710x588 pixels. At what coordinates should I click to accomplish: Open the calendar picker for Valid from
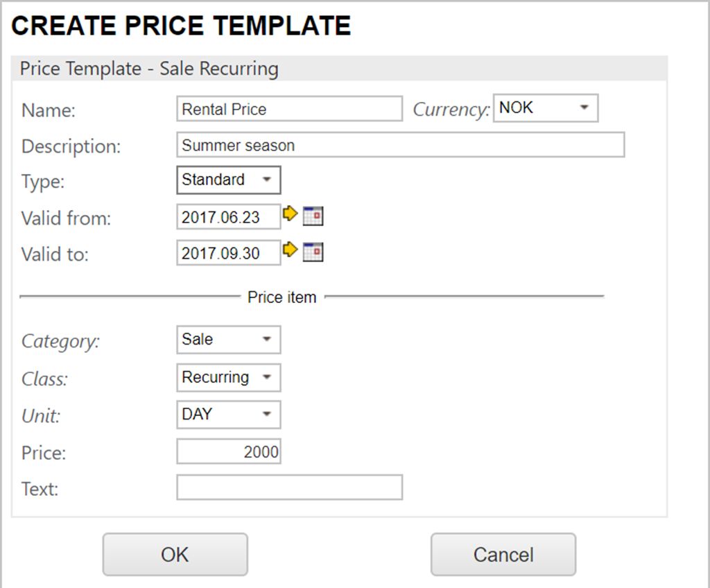coord(313,216)
